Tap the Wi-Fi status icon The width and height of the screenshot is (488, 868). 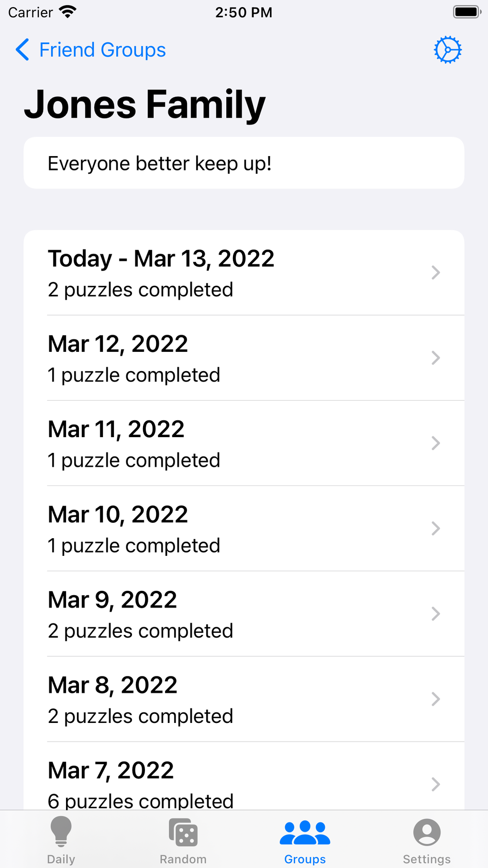click(68, 12)
